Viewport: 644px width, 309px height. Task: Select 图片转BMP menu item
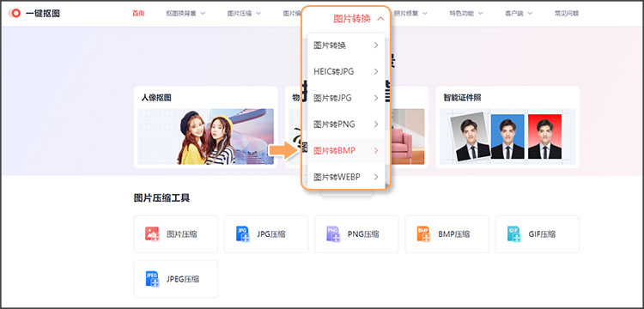coord(346,151)
